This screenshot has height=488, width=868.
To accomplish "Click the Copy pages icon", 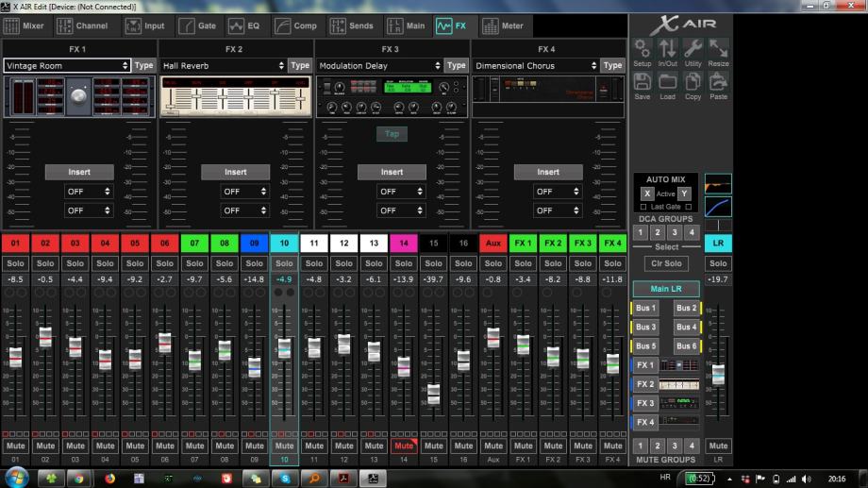I will coord(693,85).
